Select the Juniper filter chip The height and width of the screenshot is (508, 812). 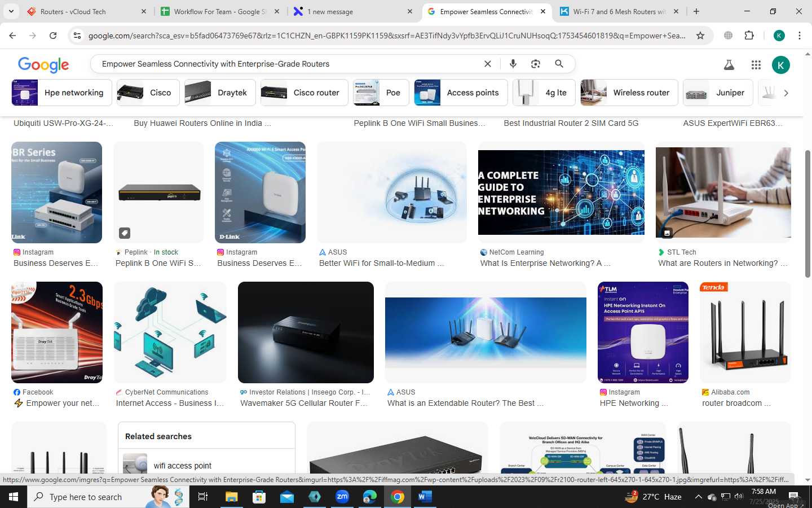[718, 93]
